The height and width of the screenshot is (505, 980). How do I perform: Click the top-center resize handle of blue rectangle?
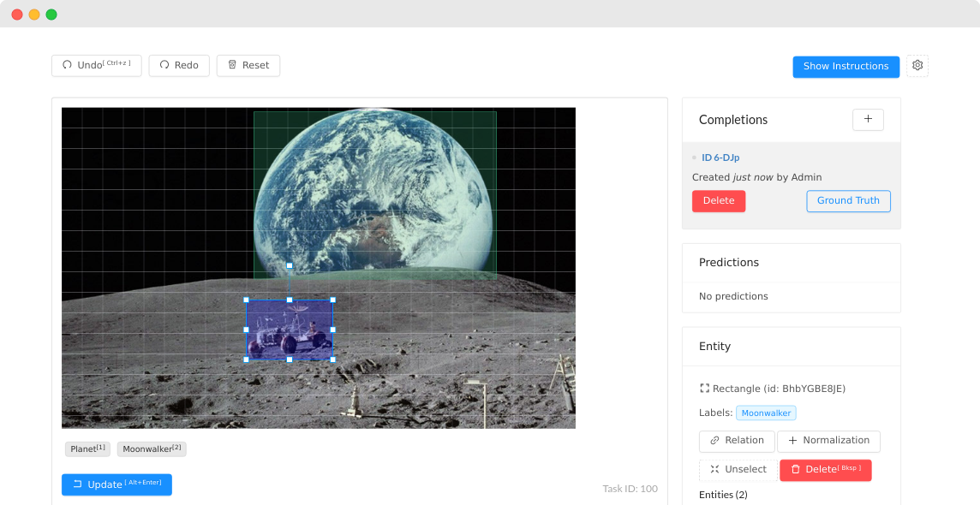coord(290,300)
